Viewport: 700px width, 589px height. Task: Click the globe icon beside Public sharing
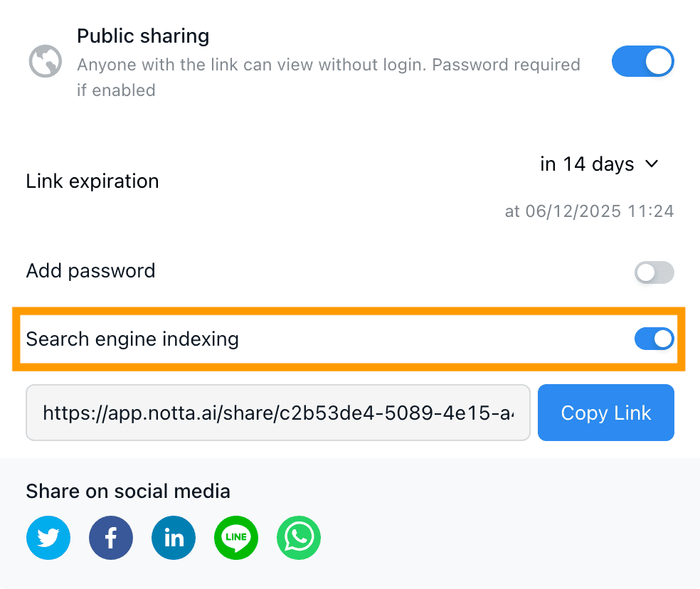pos(46,61)
